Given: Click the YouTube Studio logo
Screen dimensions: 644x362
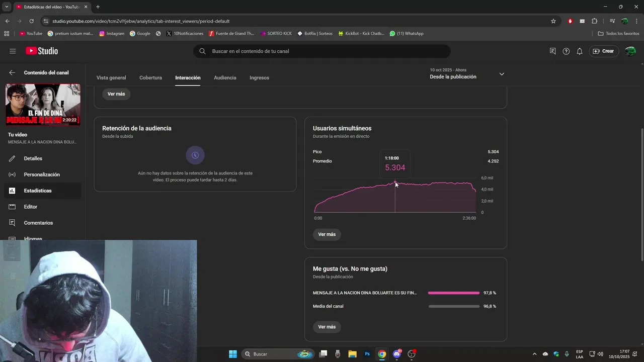Looking at the screenshot, I should pos(42,51).
